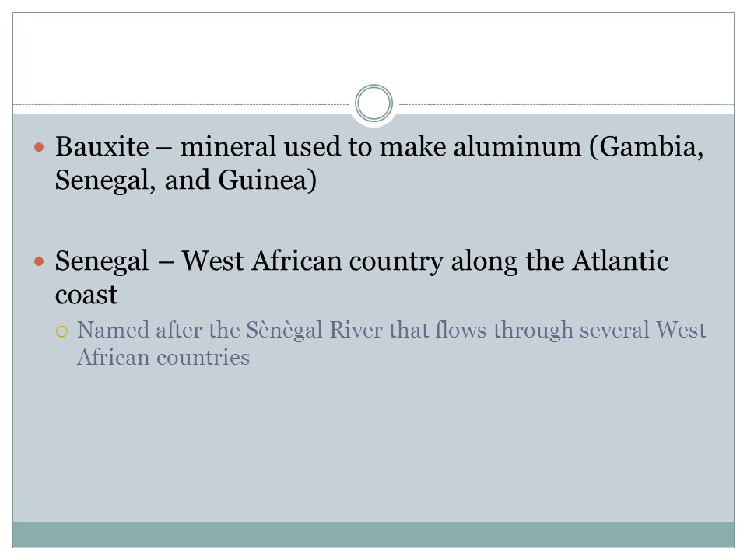This screenshot has height=560, width=747.
Task: Click the orange bullet beside Bauxite
Action: point(39,147)
